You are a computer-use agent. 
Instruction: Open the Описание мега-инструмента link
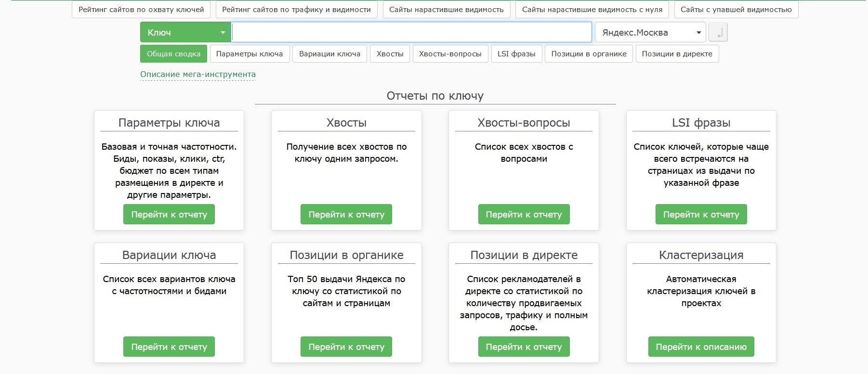(198, 75)
